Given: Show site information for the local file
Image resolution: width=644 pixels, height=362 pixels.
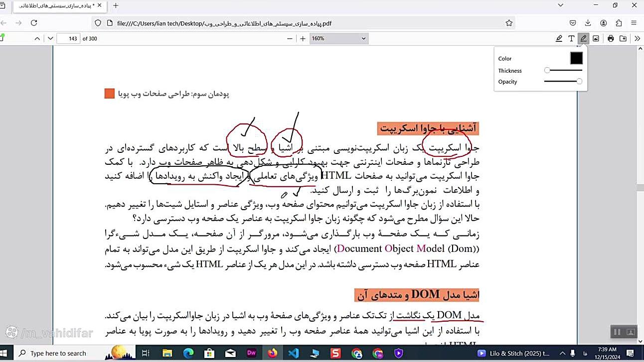Looking at the screenshot, I should point(109,23).
